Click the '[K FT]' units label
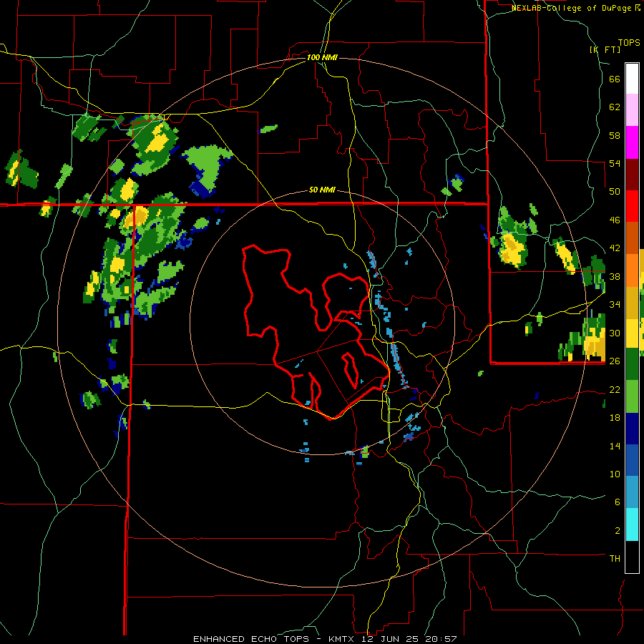 point(605,49)
